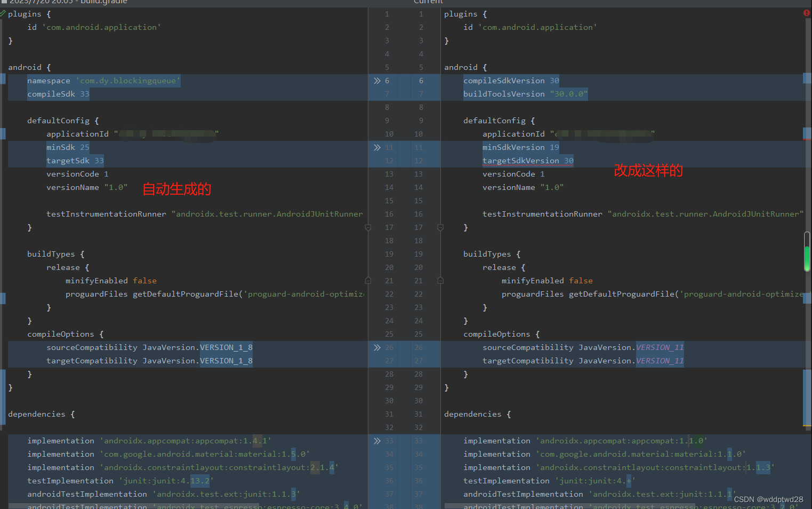Image resolution: width=812 pixels, height=509 pixels.
Task: Apply the minSdk change at line 11
Action: point(377,147)
